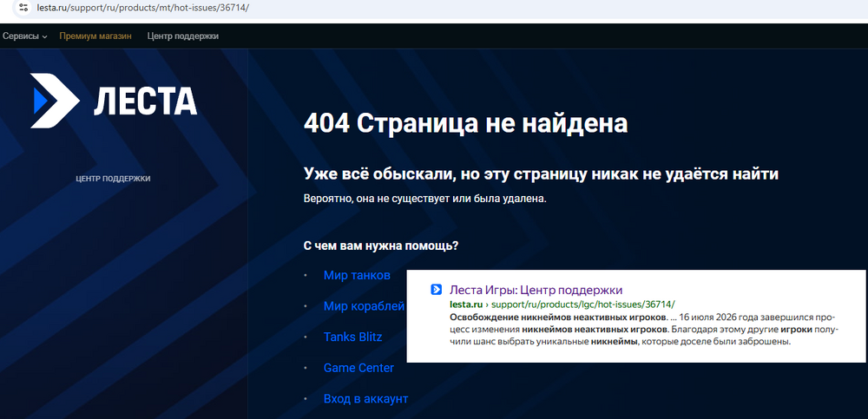Open Леста Игры: Центр поддержки search result title

coord(536,290)
